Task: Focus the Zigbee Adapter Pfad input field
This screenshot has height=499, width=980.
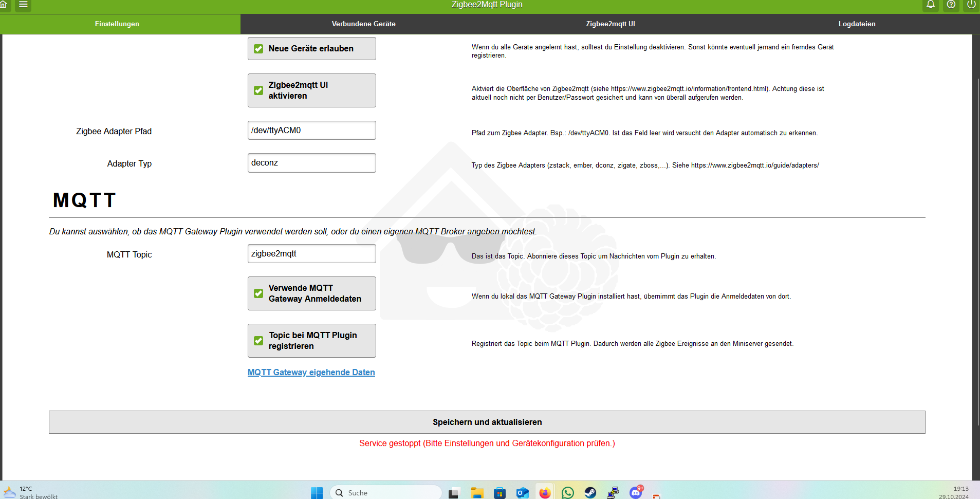Action: 312,131
